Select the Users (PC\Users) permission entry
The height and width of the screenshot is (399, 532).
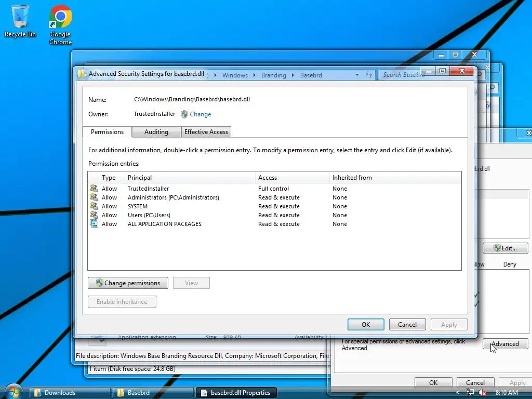[274, 215]
